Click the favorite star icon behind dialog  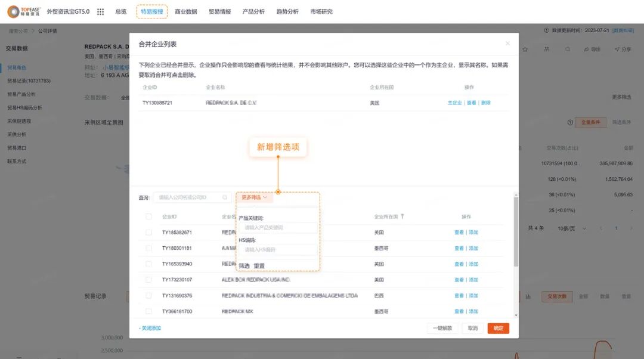(x=525, y=49)
